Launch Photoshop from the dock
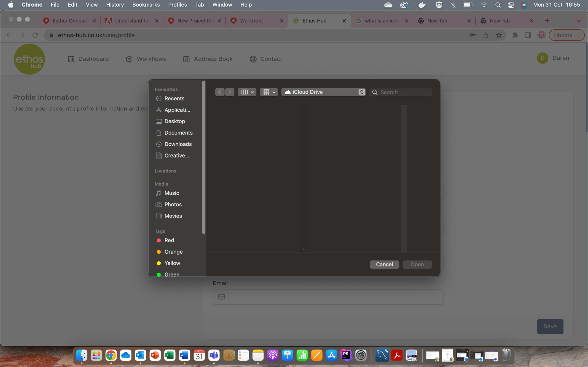This screenshot has width=588, height=367. coord(346,355)
